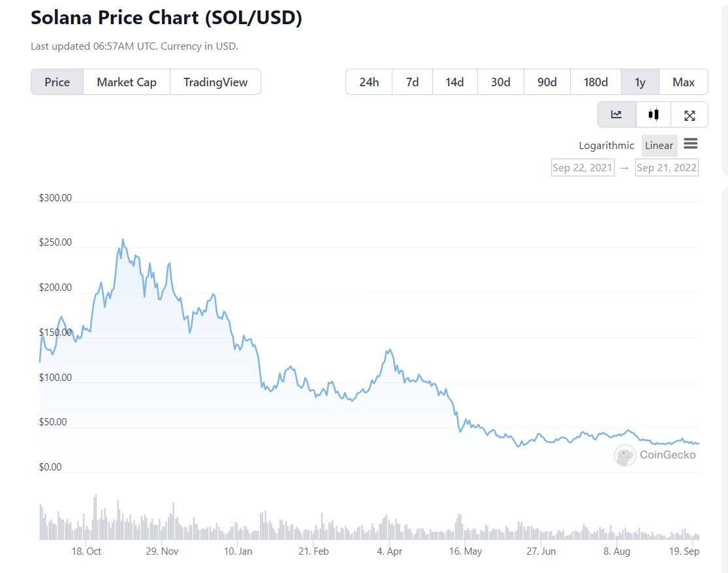
Task: Open the chart options hamburger menu
Action: tap(691, 144)
